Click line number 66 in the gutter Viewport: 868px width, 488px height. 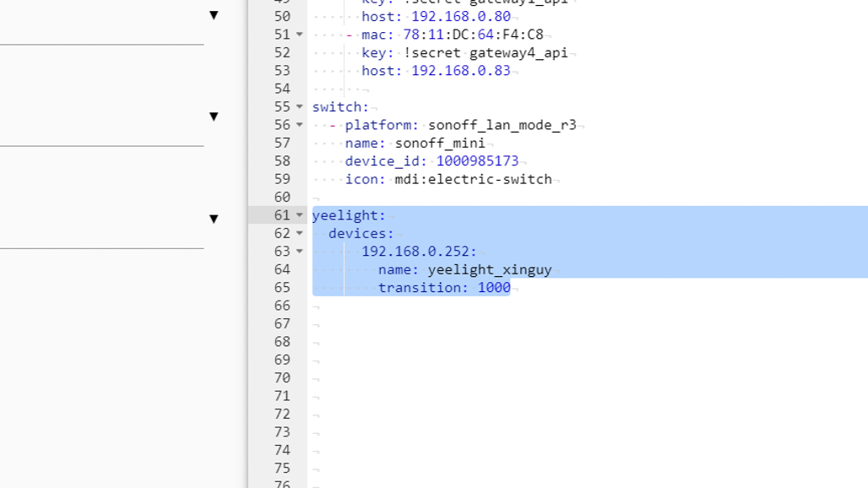click(281, 306)
